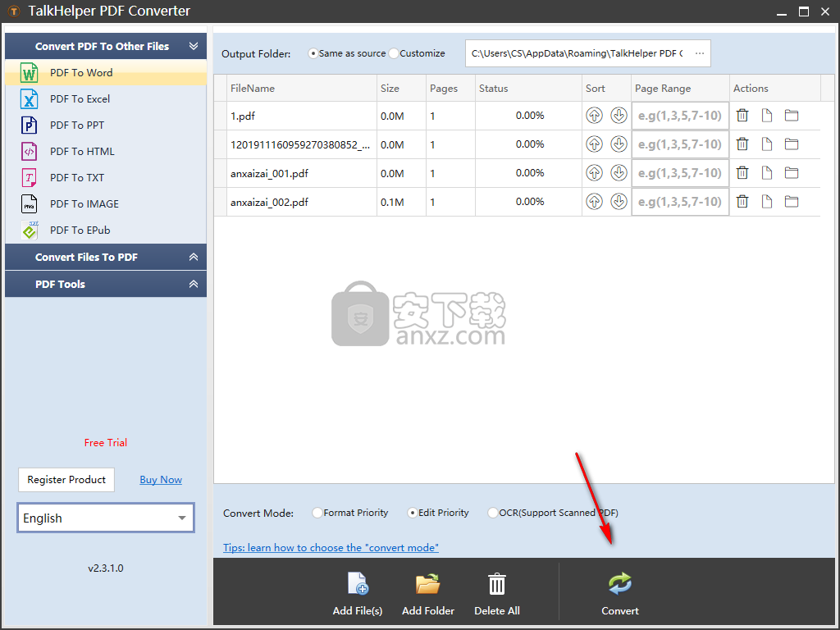Open the English language dropdown

click(106, 518)
